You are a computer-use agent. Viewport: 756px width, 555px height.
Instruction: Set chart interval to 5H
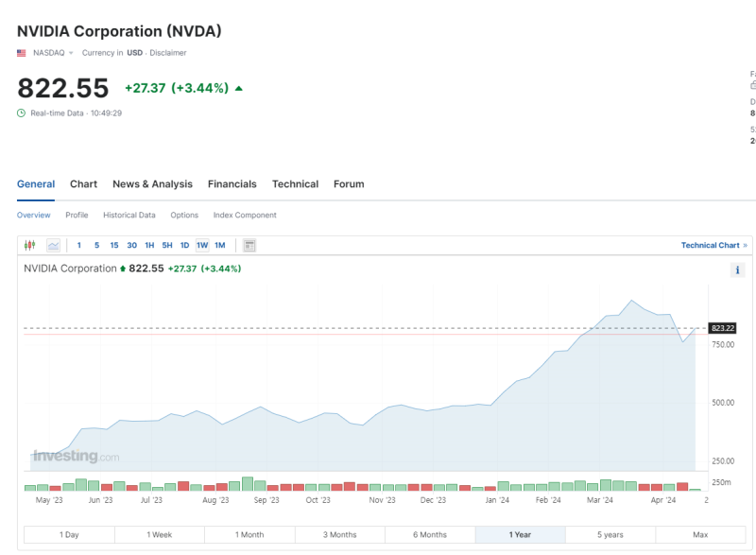(x=167, y=246)
